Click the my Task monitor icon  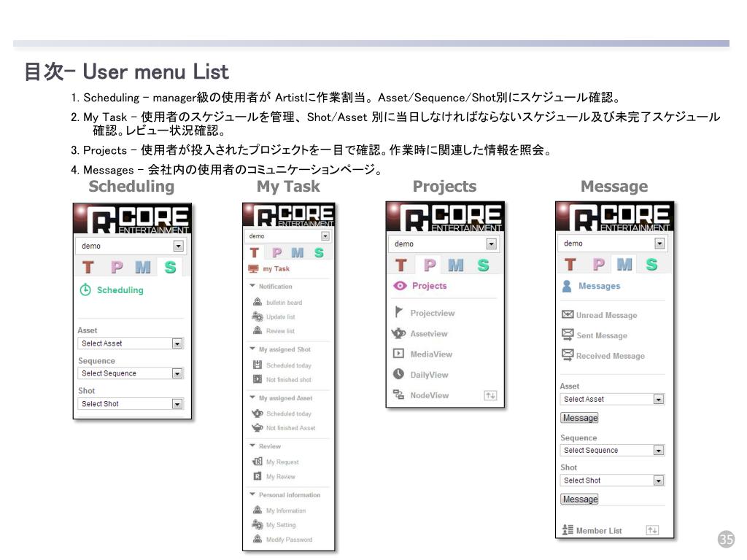click(253, 268)
